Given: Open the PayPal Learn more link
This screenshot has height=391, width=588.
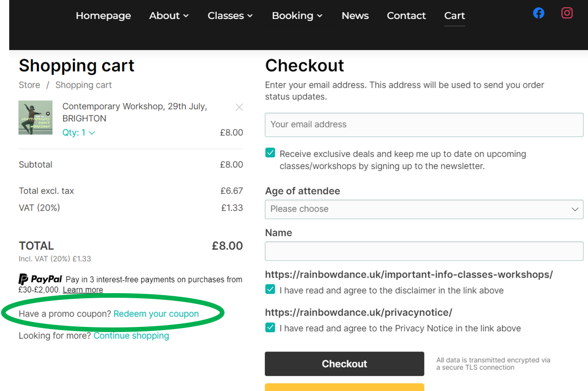Looking at the screenshot, I should (x=82, y=290).
